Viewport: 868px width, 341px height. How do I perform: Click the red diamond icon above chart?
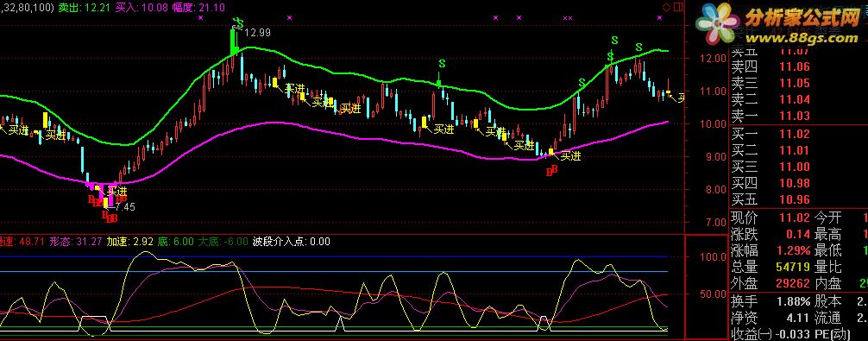(x=666, y=7)
